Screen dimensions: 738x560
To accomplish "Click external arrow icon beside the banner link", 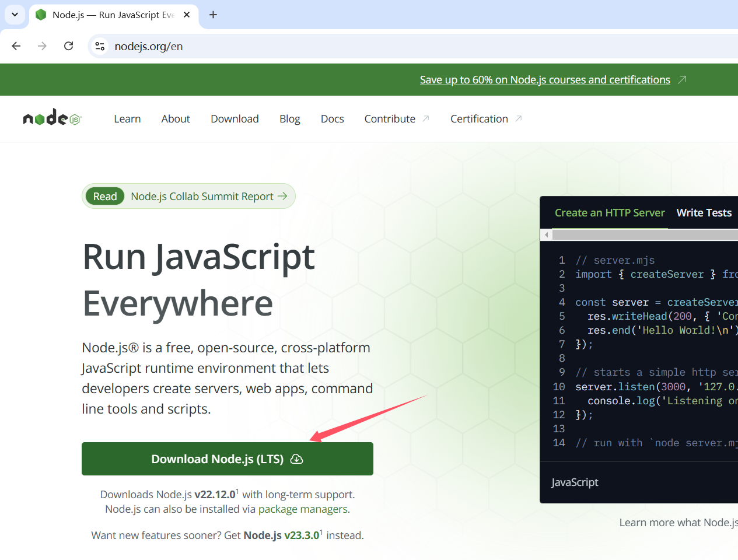I will point(682,79).
